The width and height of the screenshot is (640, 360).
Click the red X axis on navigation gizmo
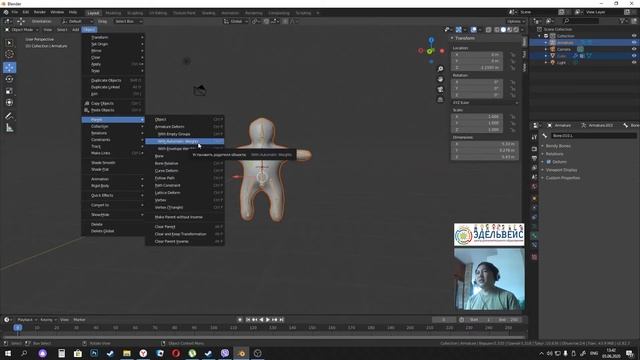442,51
